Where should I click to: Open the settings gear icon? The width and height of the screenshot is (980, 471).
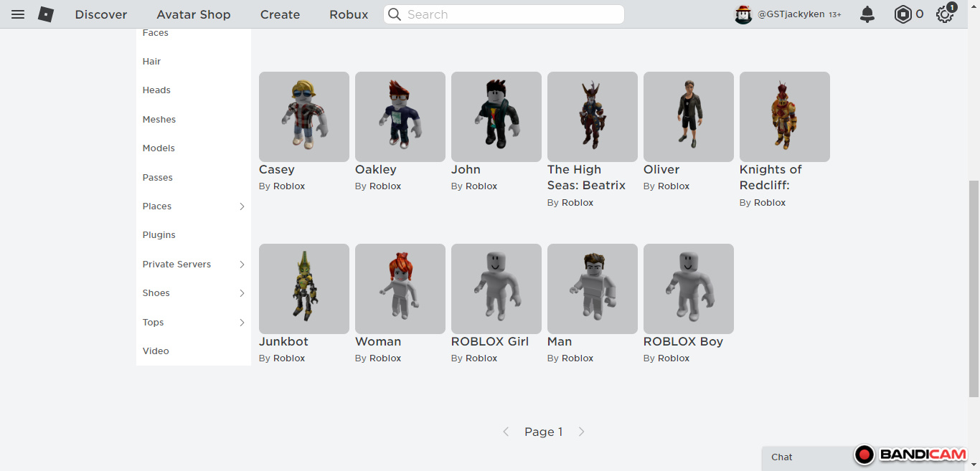tap(945, 14)
